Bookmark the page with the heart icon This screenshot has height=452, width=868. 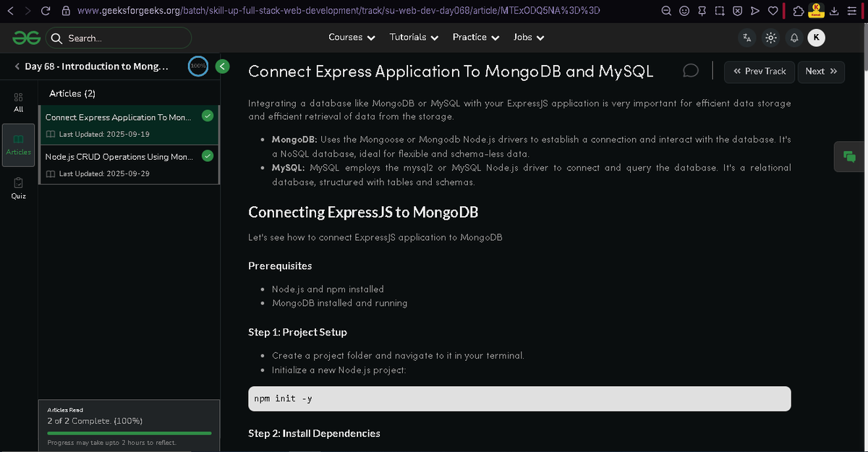[773, 11]
